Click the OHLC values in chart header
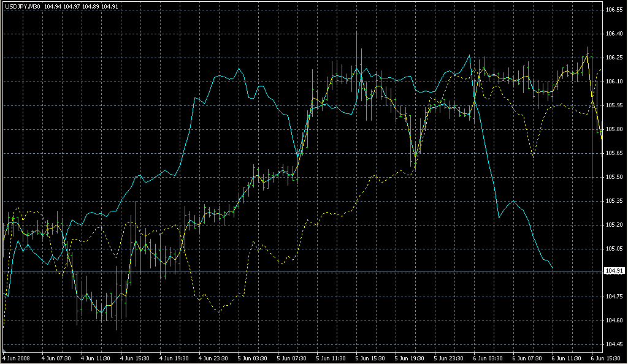Image resolution: width=628 pixels, height=364 pixels. coord(81,6)
